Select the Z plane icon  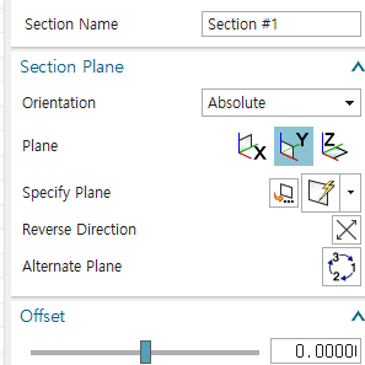point(334,146)
